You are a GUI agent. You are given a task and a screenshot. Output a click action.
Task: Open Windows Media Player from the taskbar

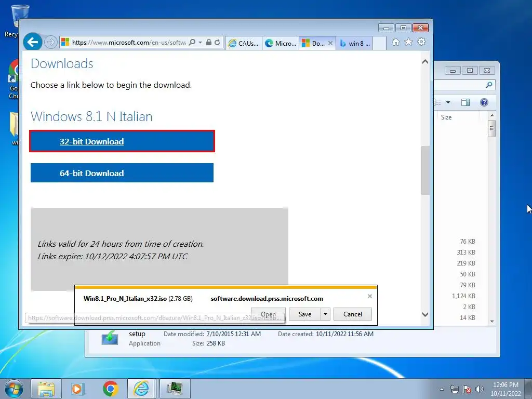pos(78,389)
